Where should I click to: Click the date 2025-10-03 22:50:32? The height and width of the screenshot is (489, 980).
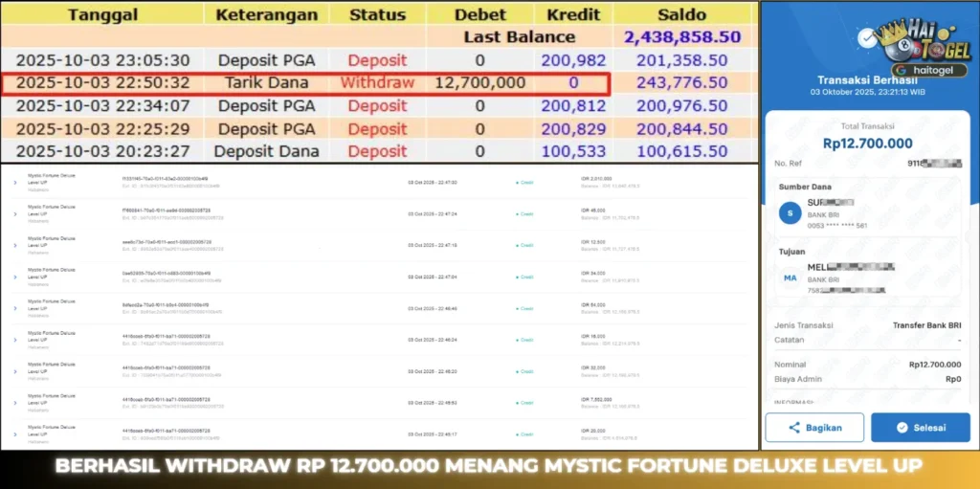[x=103, y=82]
